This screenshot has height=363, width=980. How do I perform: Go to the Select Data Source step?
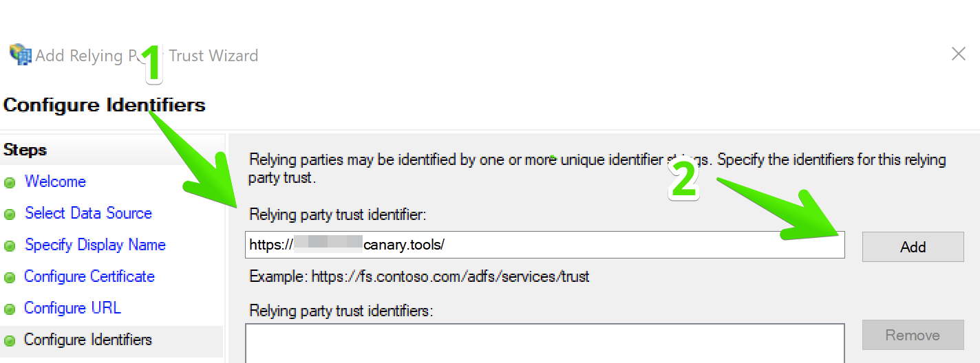[x=88, y=213]
